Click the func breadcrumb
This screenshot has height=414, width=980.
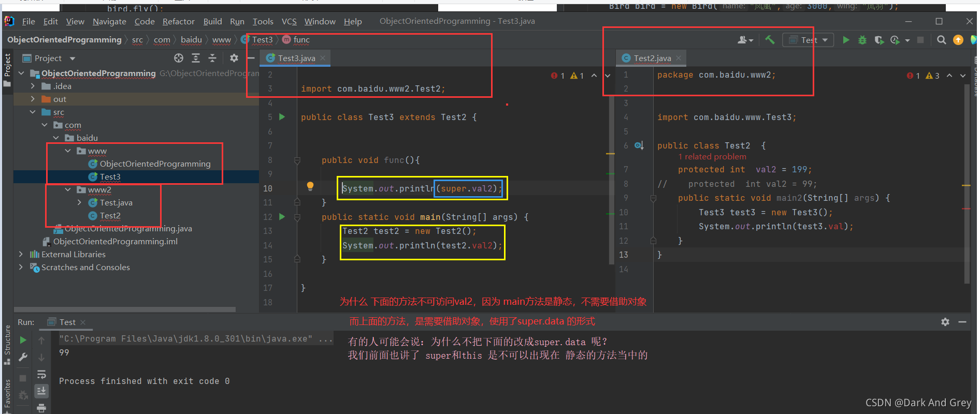point(296,40)
